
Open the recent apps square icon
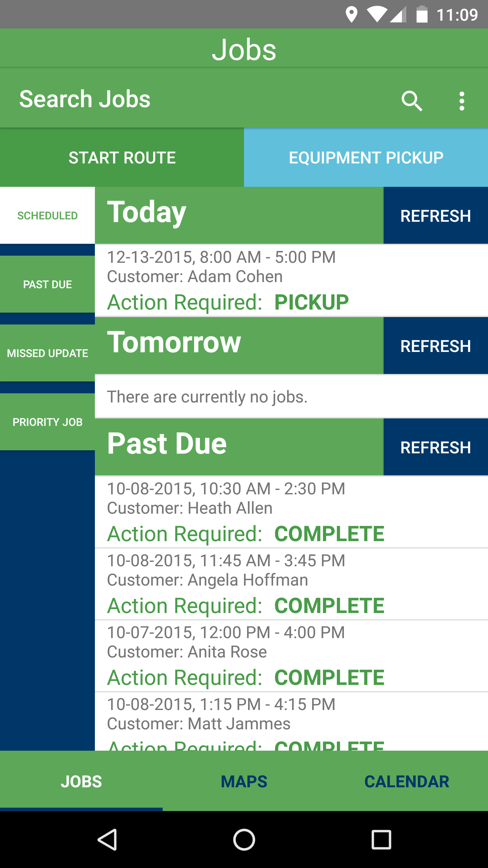pos(381,840)
